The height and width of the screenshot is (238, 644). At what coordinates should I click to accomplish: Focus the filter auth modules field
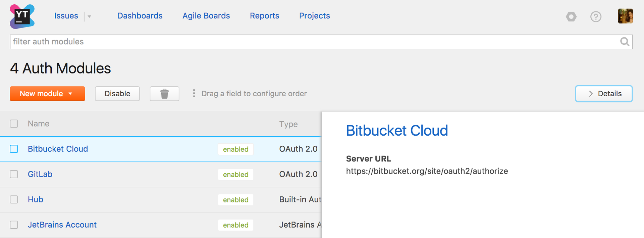pos(302,42)
